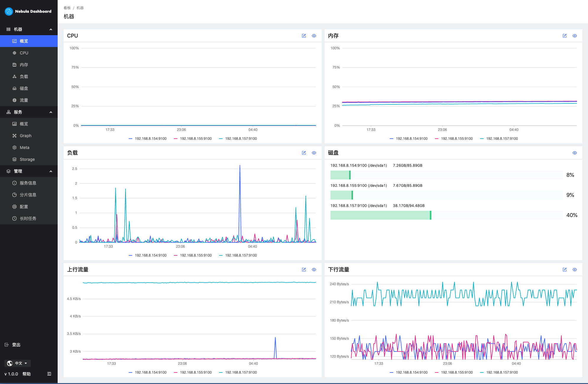Select 概览 under 服务 menu

(29, 124)
